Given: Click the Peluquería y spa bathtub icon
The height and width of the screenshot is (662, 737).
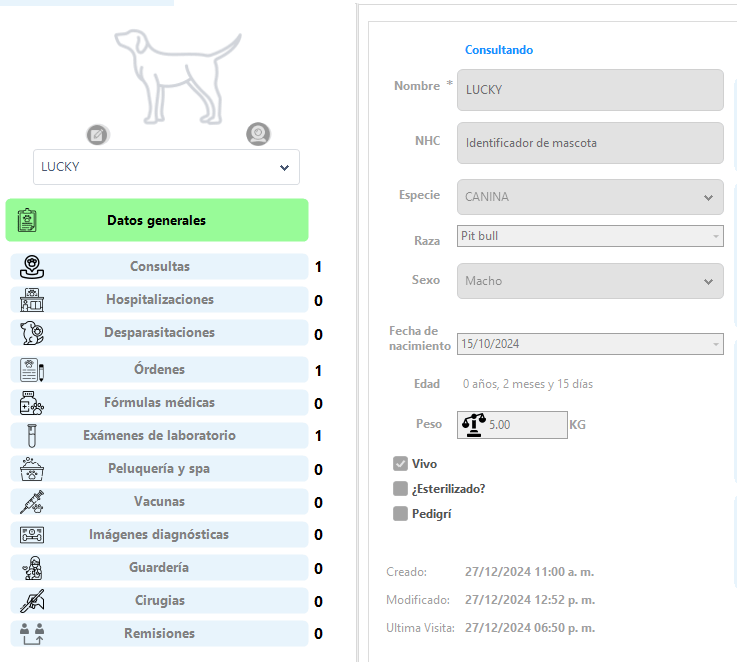Looking at the screenshot, I should click(32, 469).
